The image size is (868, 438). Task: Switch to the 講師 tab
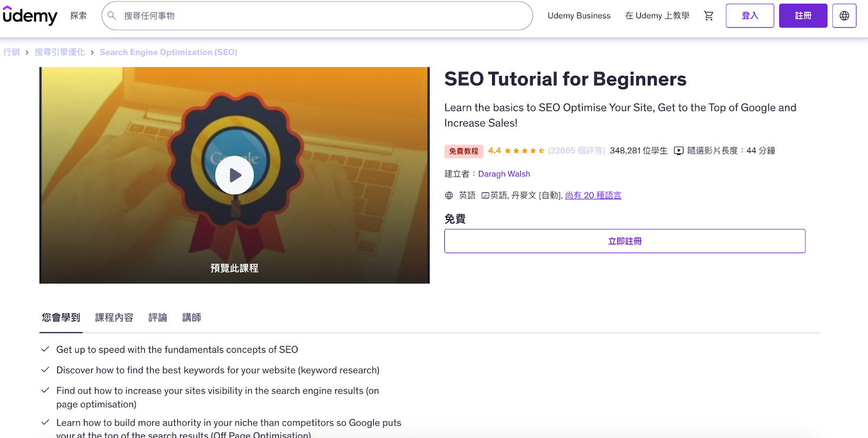pyautogui.click(x=192, y=318)
